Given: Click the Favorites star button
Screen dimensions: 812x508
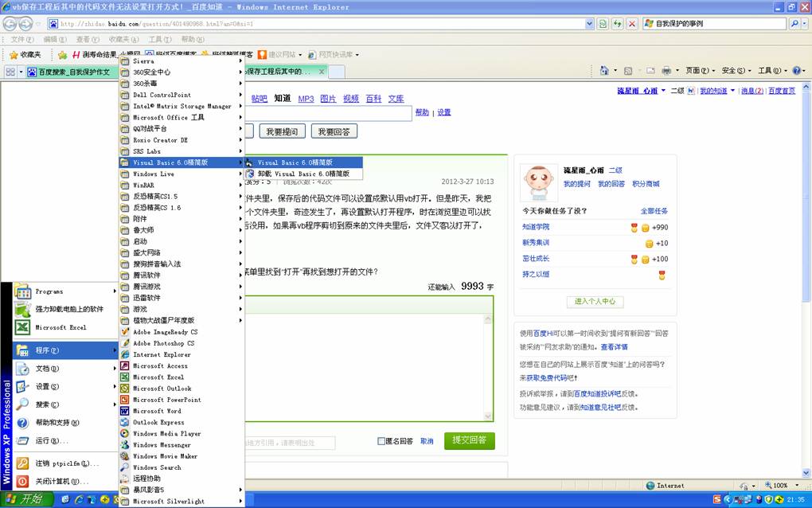Looking at the screenshot, I should click(25, 55).
